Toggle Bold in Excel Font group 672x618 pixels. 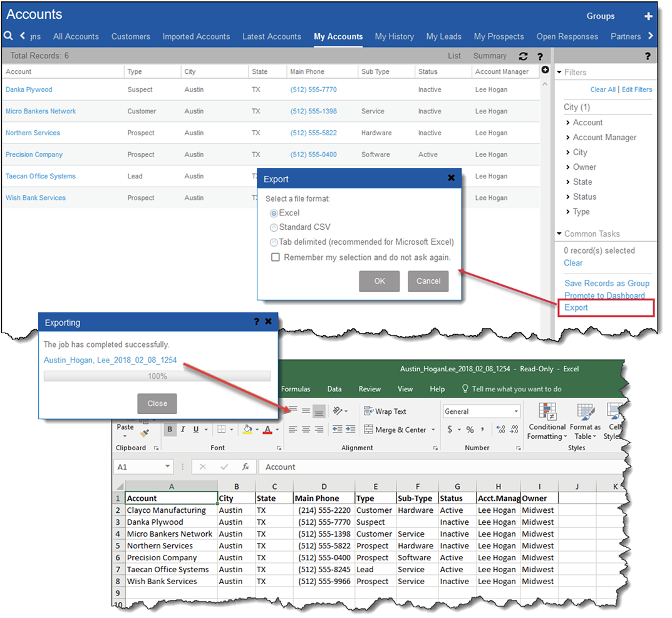click(x=170, y=430)
